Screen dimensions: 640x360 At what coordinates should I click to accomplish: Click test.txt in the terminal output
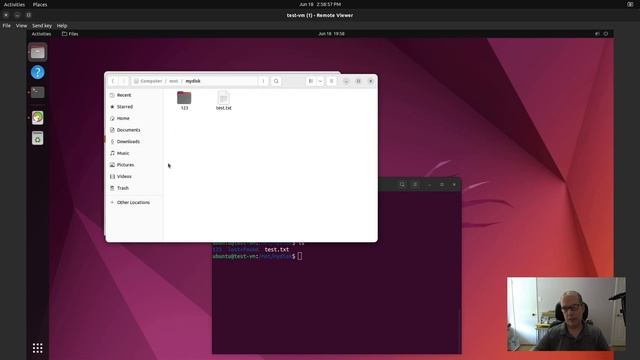point(277,249)
